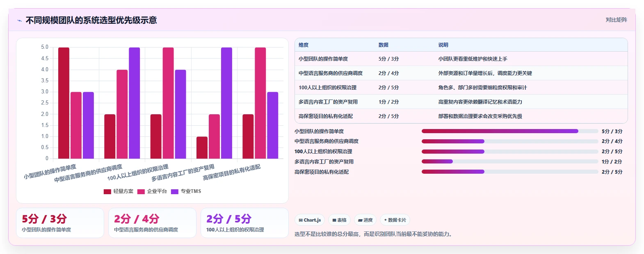
Task: Click the purple 专业TMS bar above 多语言内容工厂的资产复用
Action: 226,103
